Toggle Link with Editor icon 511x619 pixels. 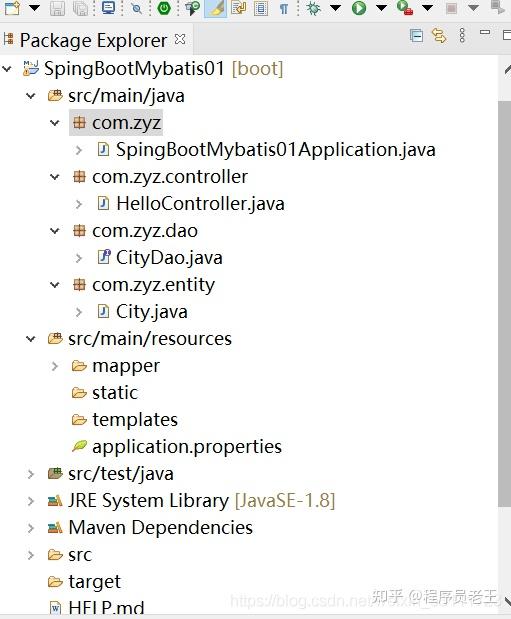coord(439,36)
